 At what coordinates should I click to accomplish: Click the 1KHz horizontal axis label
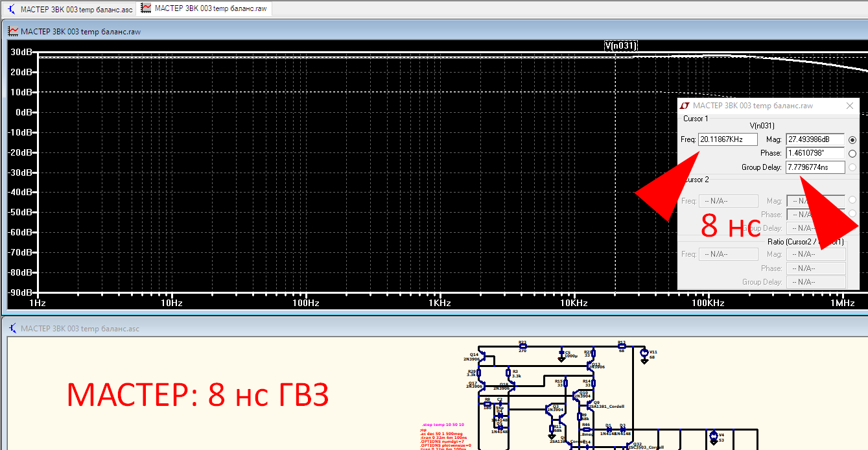[x=440, y=303]
